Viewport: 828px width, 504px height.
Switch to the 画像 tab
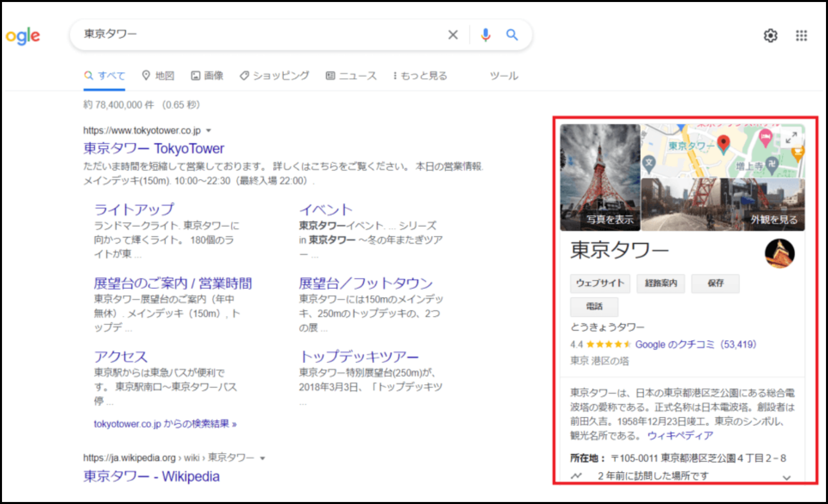[x=207, y=76]
